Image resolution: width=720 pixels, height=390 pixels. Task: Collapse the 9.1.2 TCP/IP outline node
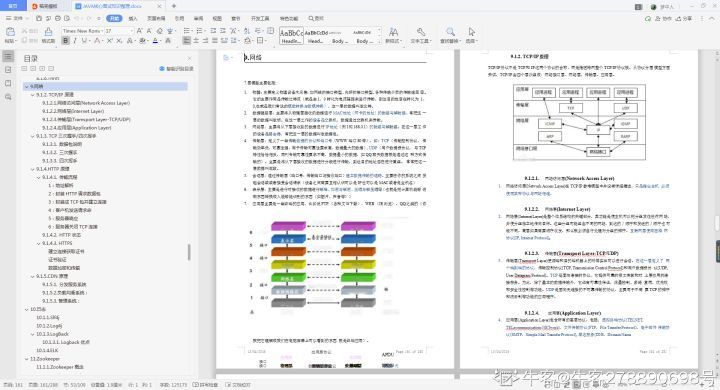(x=33, y=95)
